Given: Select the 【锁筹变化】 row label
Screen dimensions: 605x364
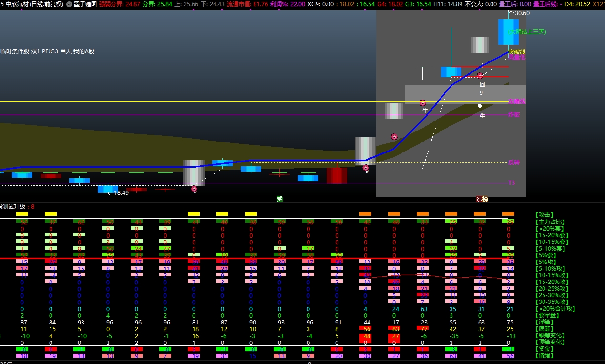Looking at the screenshot, I should (x=549, y=335).
